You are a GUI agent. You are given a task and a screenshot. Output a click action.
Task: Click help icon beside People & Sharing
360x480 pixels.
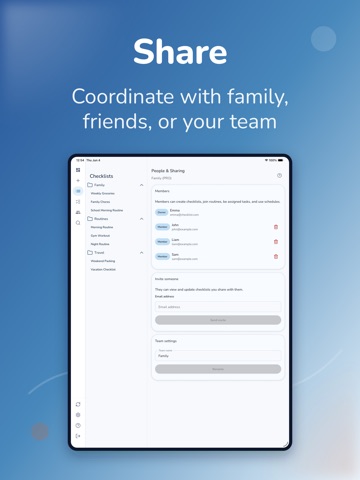pyautogui.click(x=279, y=175)
